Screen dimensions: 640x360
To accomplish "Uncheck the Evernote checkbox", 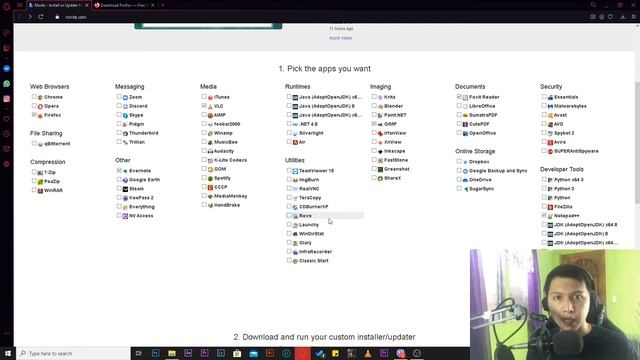I will pos(119,170).
